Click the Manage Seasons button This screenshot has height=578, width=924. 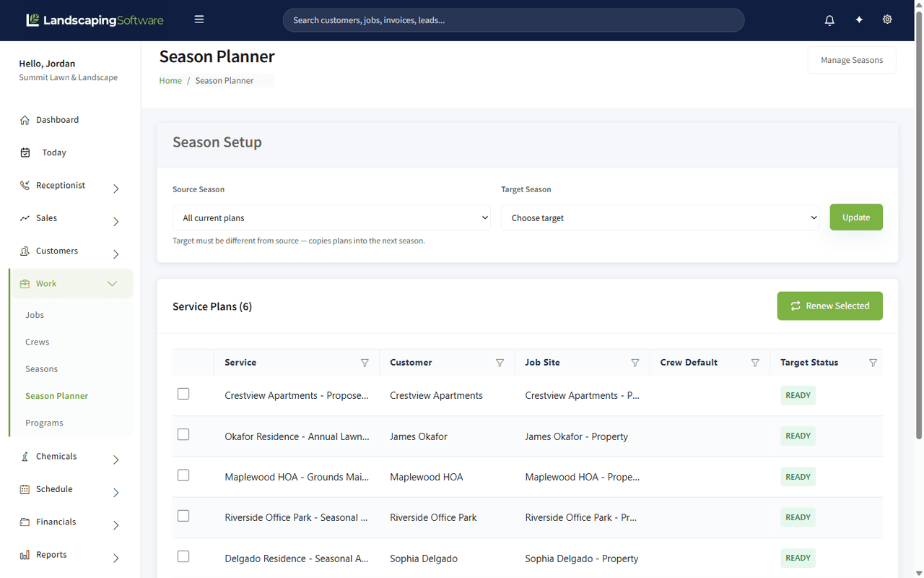(x=852, y=60)
